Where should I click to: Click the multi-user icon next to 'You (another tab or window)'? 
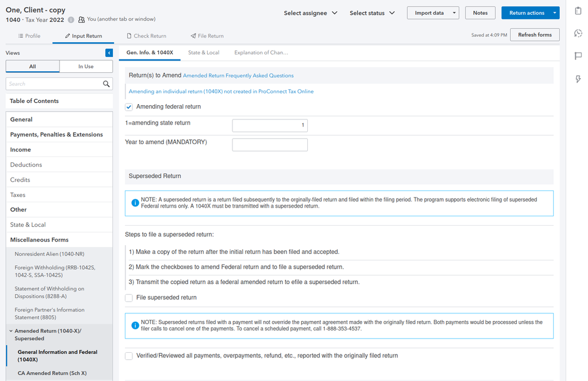(x=81, y=19)
